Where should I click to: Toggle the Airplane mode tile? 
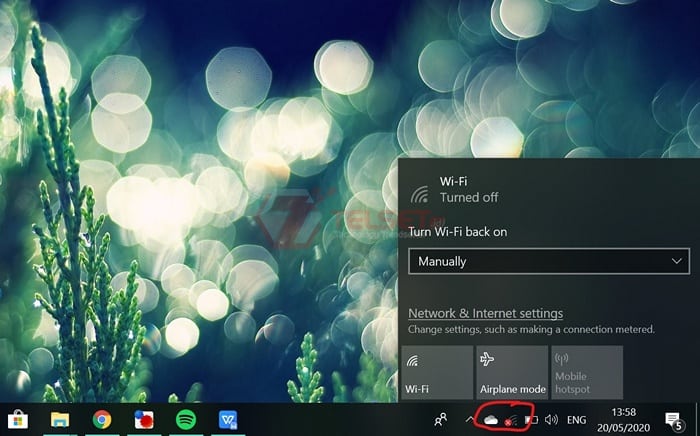pos(512,373)
